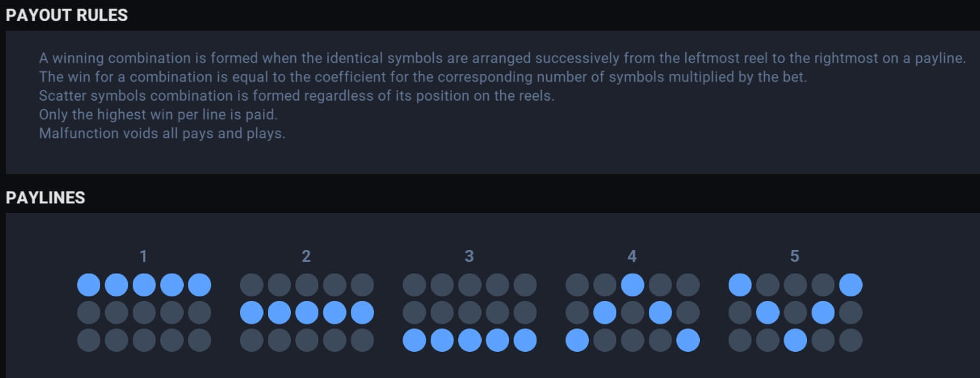The height and width of the screenshot is (378, 980).
Task: Click the number 1 label above first payline
Action: tap(144, 256)
